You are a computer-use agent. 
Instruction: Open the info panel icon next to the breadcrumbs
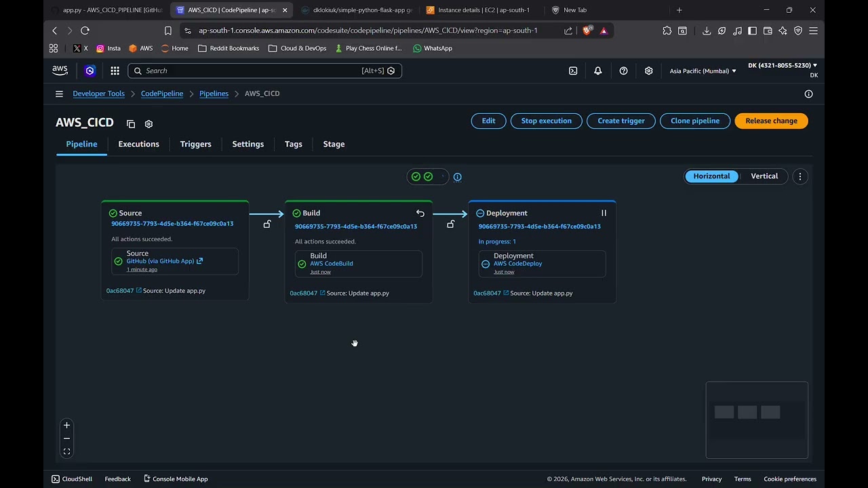[808, 94]
